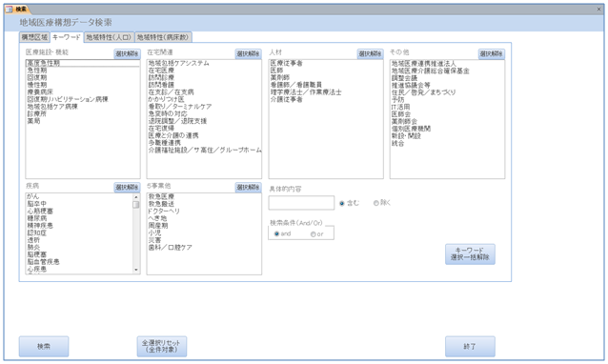Select がん in 疾病 list

pyautogui.click(x=79, y=196)
